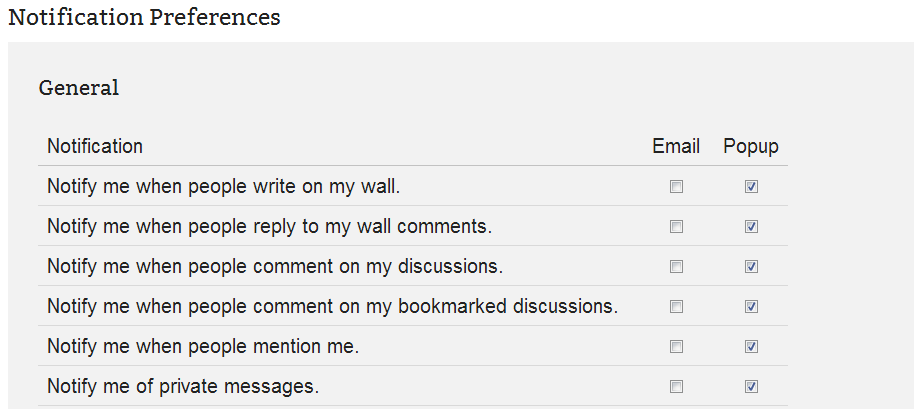Check email box for mention notifications

pos(677,347)
